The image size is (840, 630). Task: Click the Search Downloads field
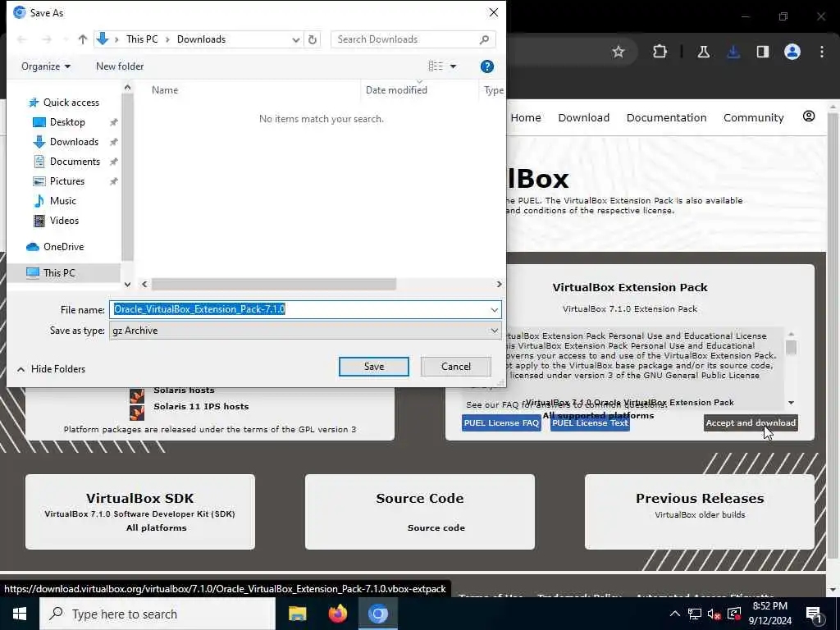tap(413, 39)
